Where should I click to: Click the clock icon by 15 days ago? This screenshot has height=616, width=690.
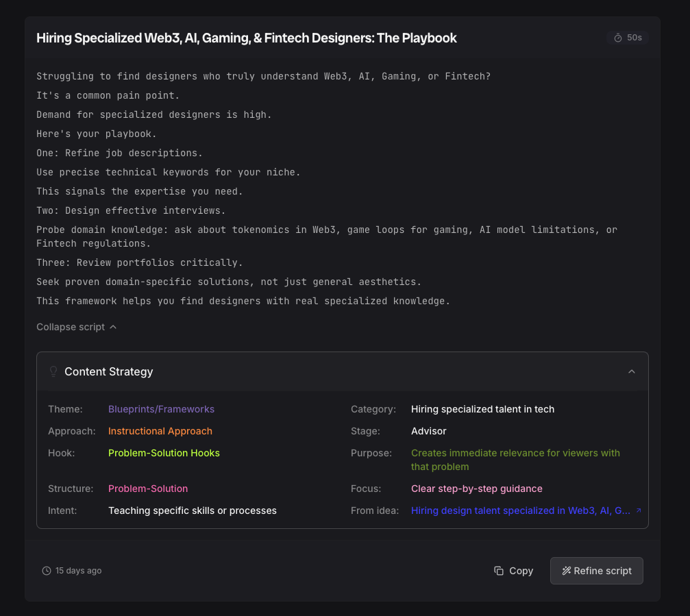tap(47, 571)
